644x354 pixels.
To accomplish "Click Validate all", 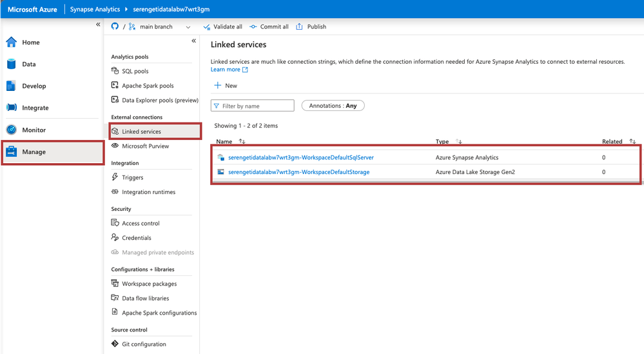I will click(222, 26).
